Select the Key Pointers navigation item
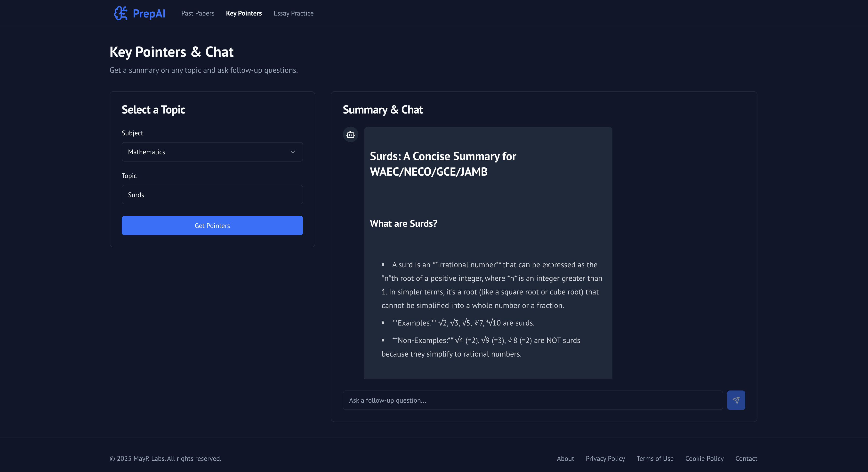Image resolution: width=868 pixels, height=472 pixels. pyautogui.click(x=244, y=13)
